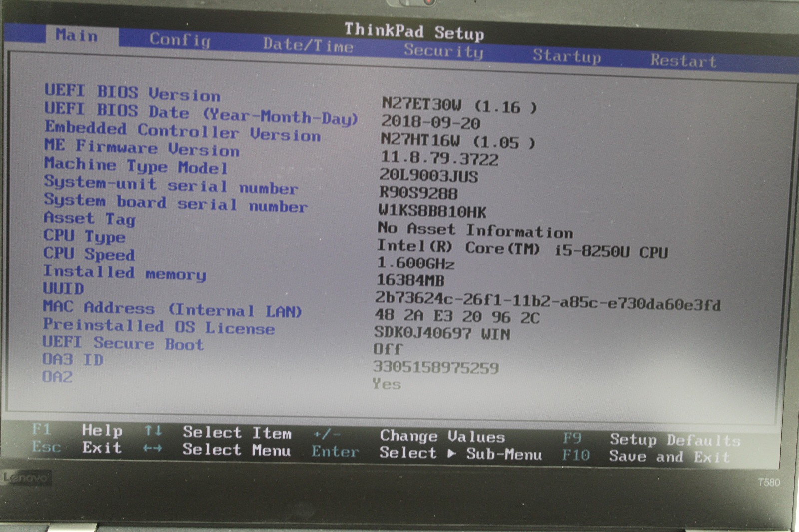Click the Lenovo logo on the bezel
Viewport: 799px width, 532px height.
click(x=25, y=478)
